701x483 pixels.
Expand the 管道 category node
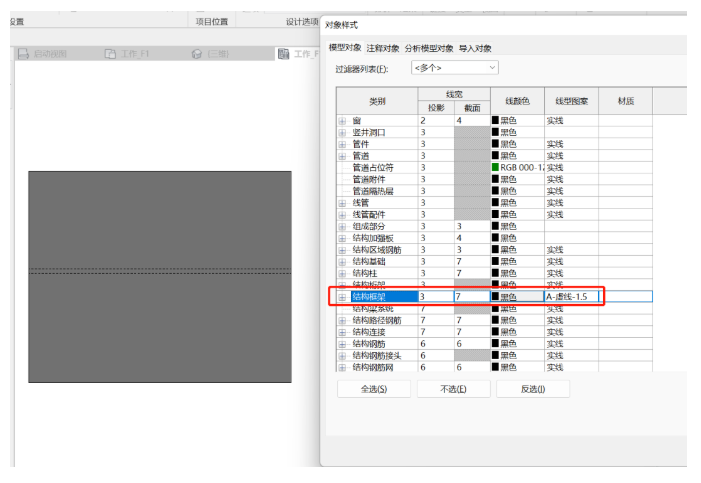click(342, 156)
